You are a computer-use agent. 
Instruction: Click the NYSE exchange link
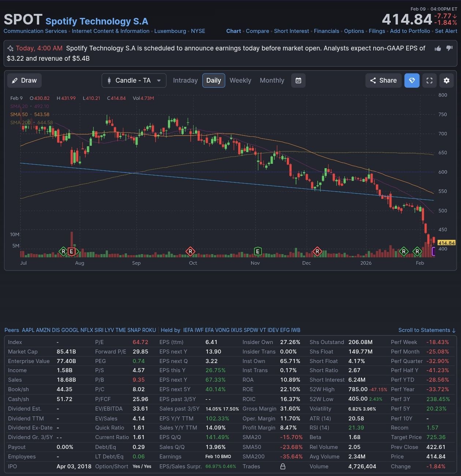[x=198, y=31]
